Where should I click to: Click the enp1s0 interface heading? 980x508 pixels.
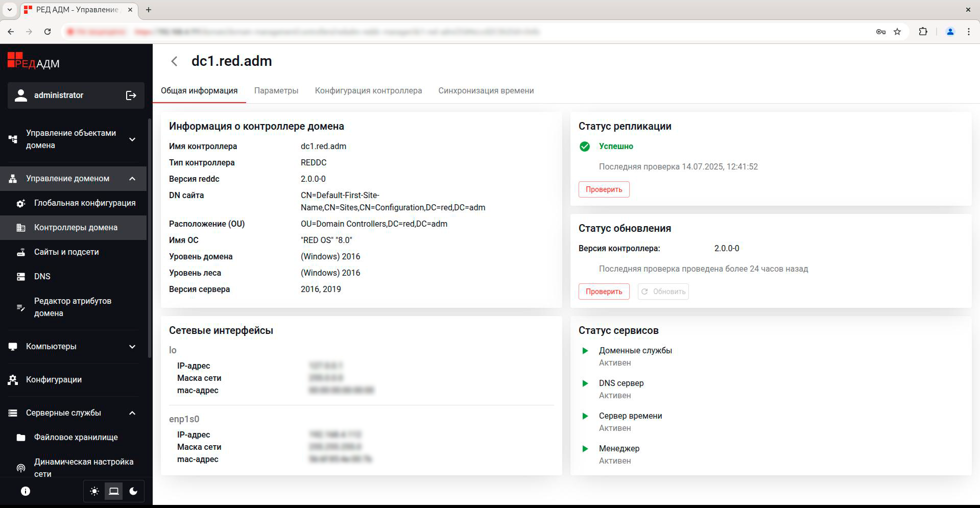[184, 419]
